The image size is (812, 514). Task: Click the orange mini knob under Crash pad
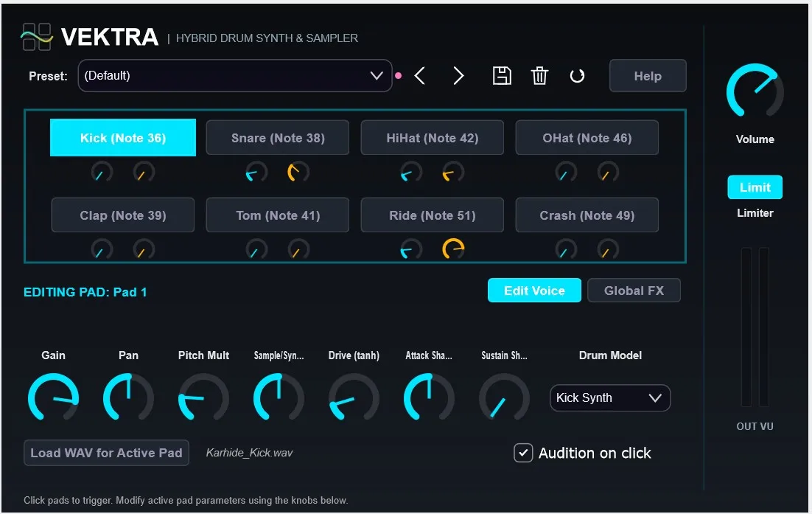click(x=608, y=249)
